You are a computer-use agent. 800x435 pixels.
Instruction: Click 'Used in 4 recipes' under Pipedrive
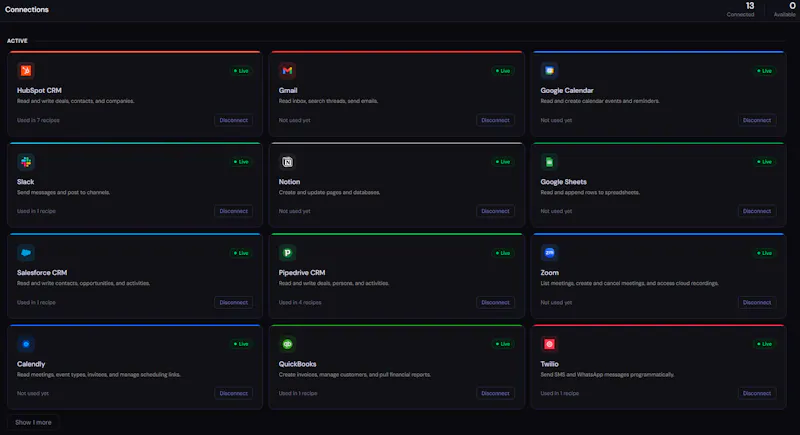300,302
